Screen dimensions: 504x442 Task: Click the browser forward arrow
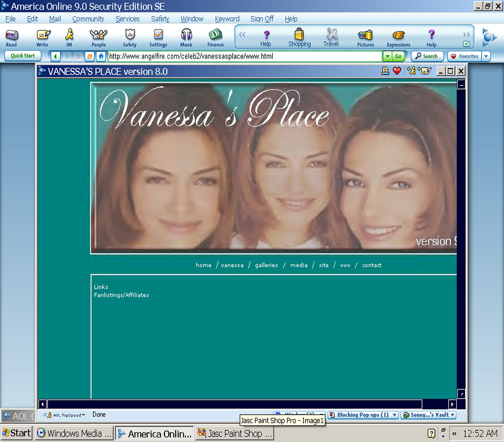tap(67, 56)
